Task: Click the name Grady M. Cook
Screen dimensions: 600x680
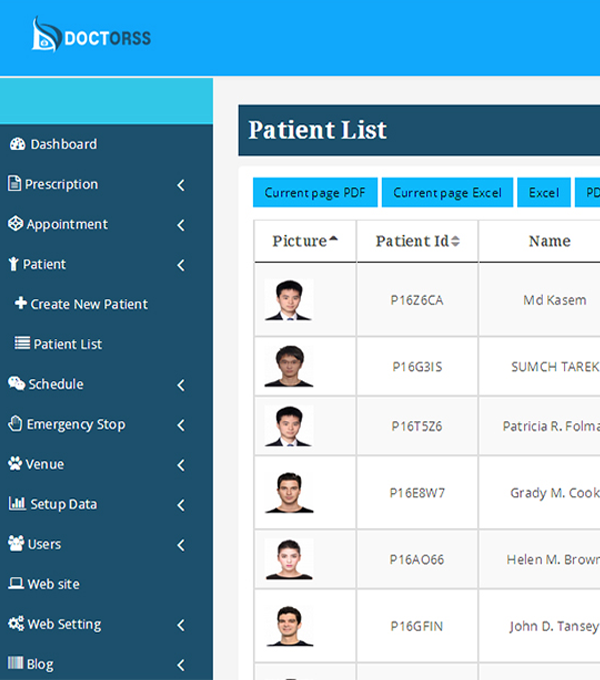Action: click(555, 493)
